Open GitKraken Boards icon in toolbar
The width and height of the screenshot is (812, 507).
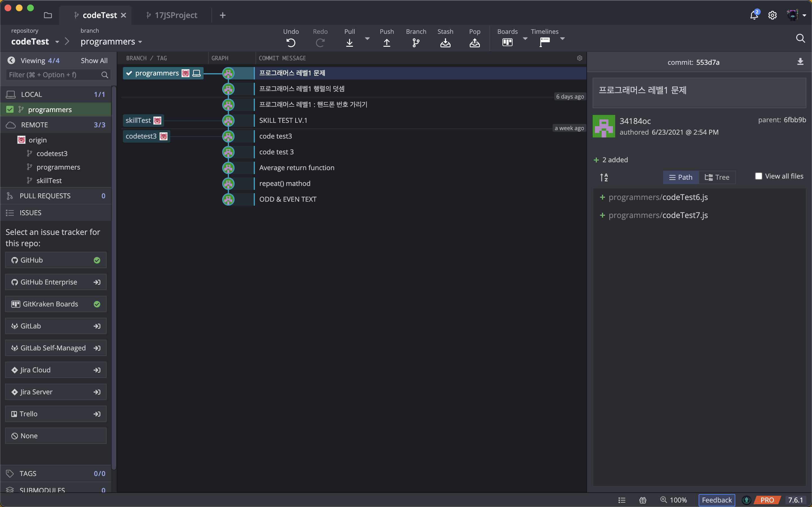pos(507,42)
